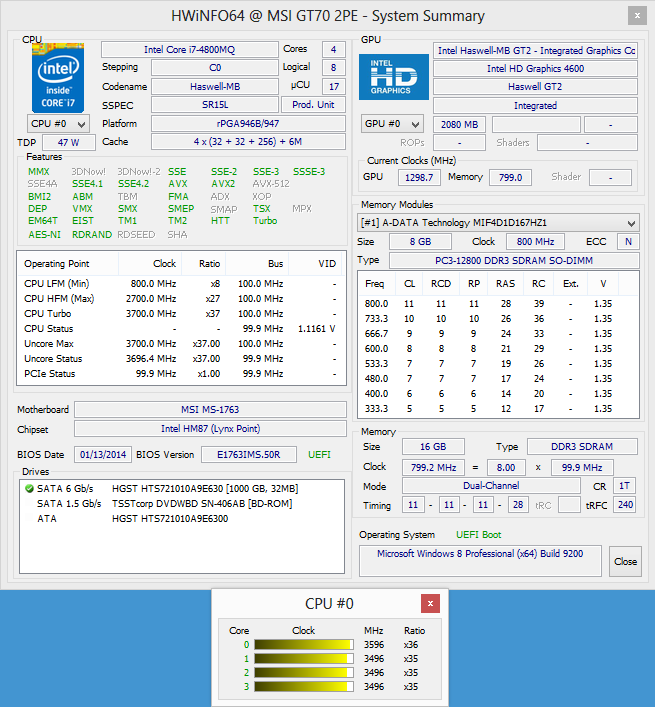Expand the A-DATA memory module dropdown
The width and height of the screenshot is (655, 707).
tap(498, 223)
